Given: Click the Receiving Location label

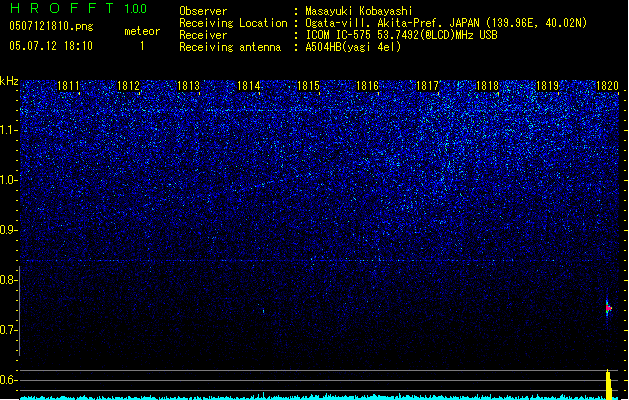Looking at the screenshot, I should (233, 23).
